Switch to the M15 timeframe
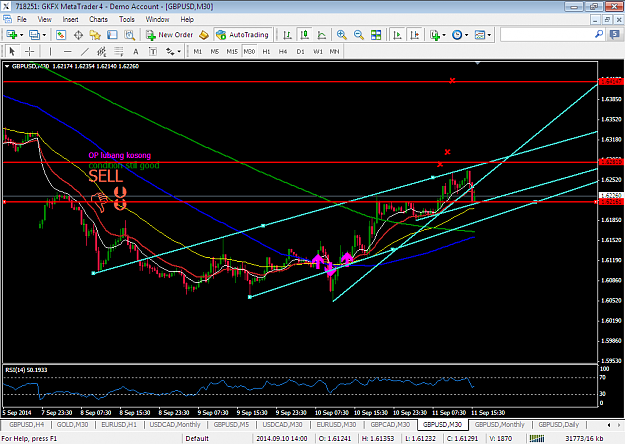Image resolution: width=625 pixels, height=444 pixels. (232, 51)
